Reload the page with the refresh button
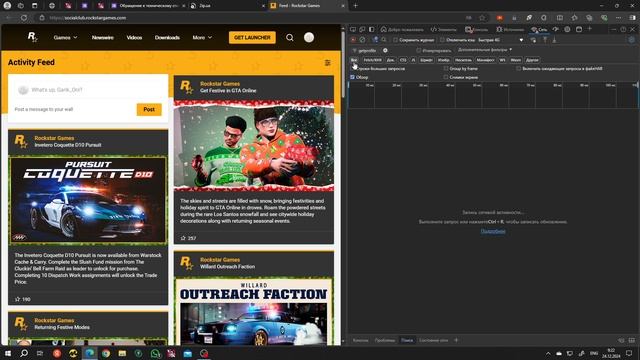This screenshot has height=360, width=640. click(24, 18)
